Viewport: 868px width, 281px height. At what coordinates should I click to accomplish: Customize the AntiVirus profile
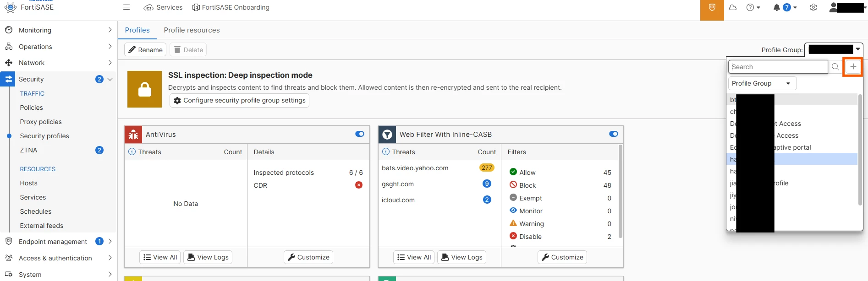tap(308, 257)
